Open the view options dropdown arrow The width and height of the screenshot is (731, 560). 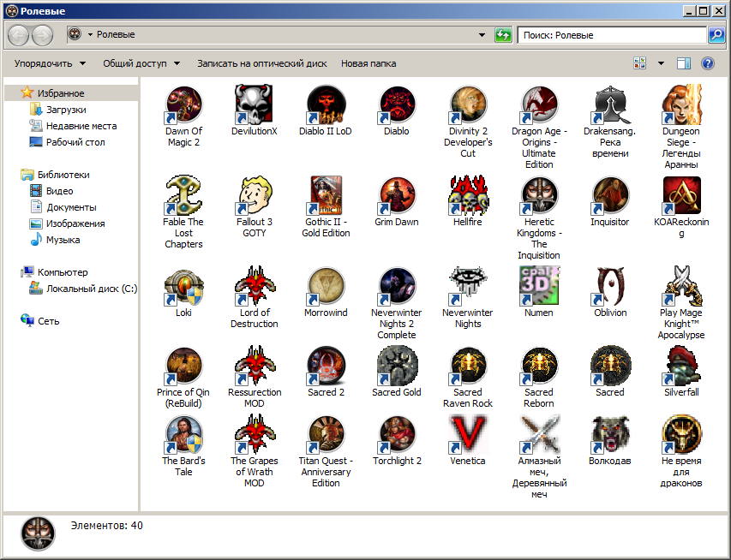(x=661, y=63)
